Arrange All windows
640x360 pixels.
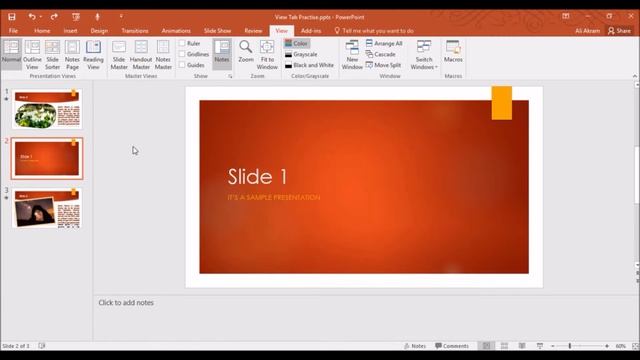[384, 43]
